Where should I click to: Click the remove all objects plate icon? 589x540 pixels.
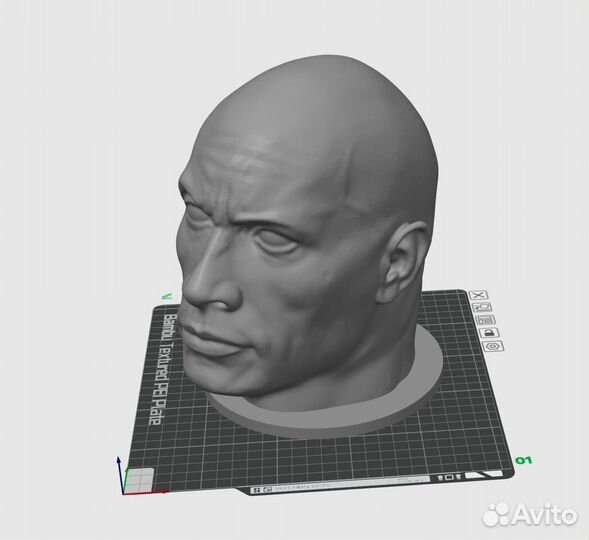[x=478, y=295]
